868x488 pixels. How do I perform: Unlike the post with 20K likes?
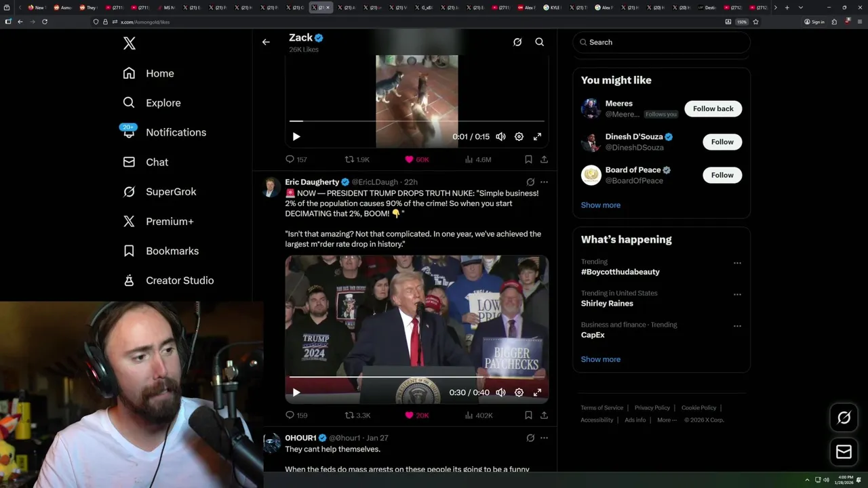[x=417, y=415]
